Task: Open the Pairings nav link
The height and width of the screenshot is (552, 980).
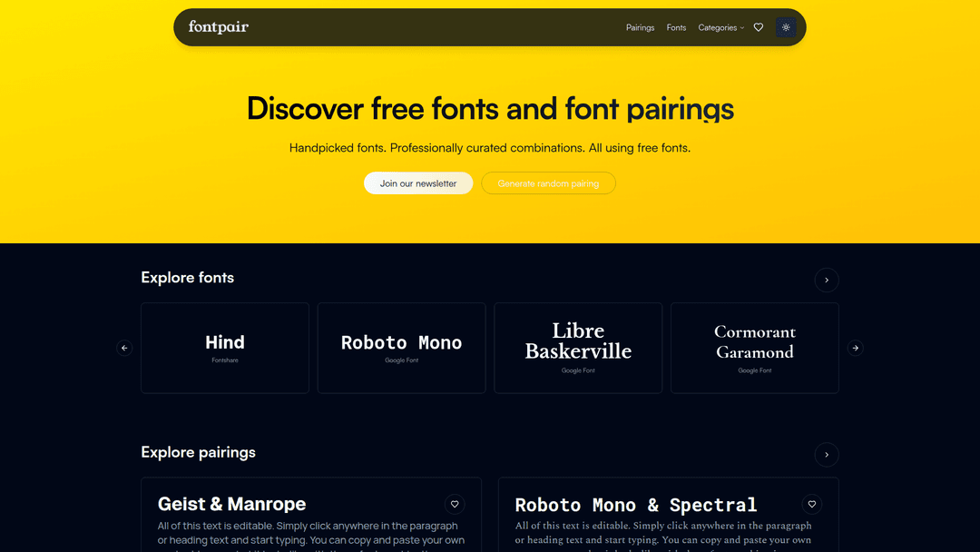Action: [640, 27]
